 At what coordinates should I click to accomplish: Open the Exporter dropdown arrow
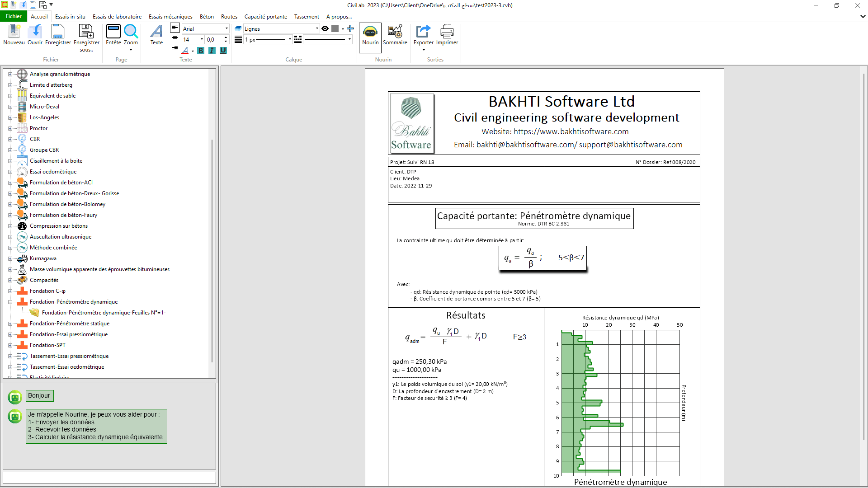(424, 50)
